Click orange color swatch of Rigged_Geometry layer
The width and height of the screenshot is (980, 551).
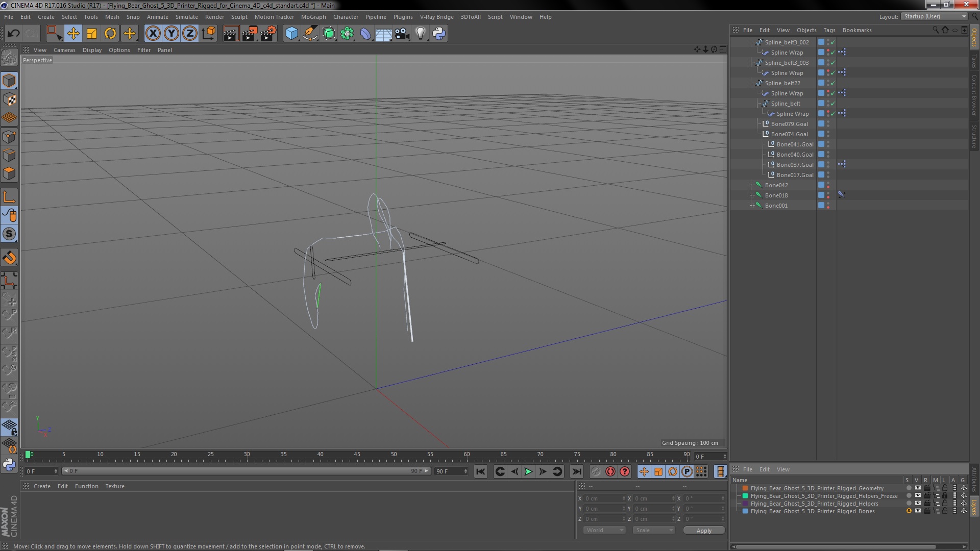click(745, 488)
